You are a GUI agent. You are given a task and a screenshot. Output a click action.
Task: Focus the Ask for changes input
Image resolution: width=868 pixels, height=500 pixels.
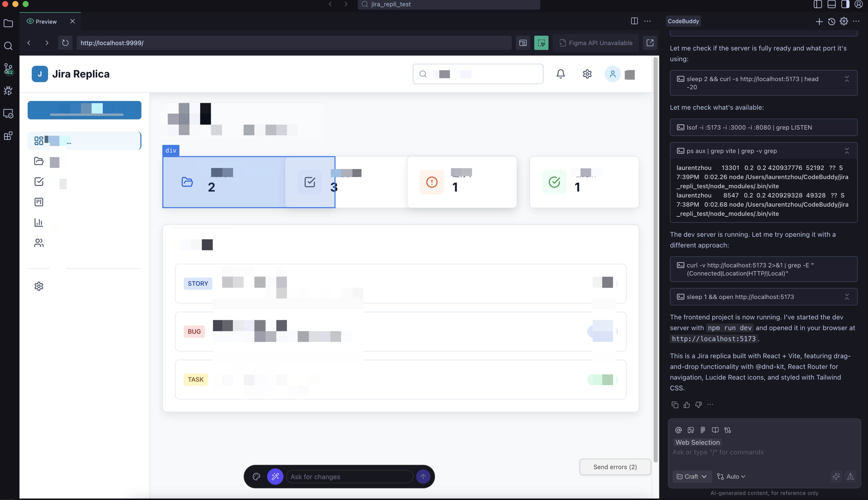click(x=349, y=477)
